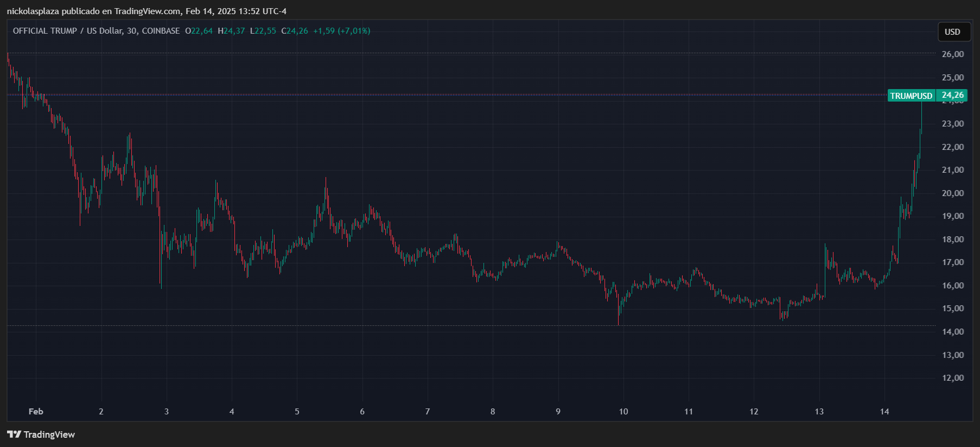This screenshot has height=447, width=980.
Task: Click the date axis label 8
Action: [x=493, y=412]
